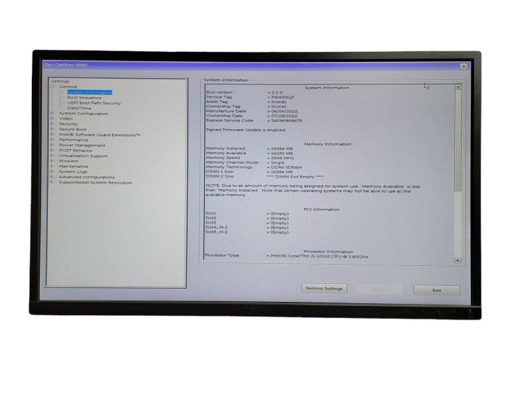The width and height of the screenshot is (532, 399).
Task: Close the BIOS setup window
Action: 464,66
